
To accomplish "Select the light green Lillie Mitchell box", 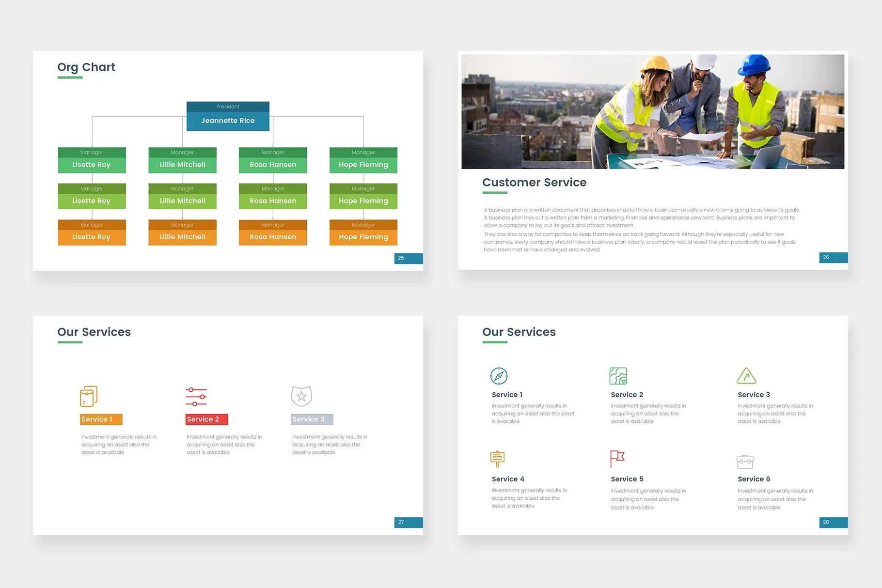I will pos(182,196).
